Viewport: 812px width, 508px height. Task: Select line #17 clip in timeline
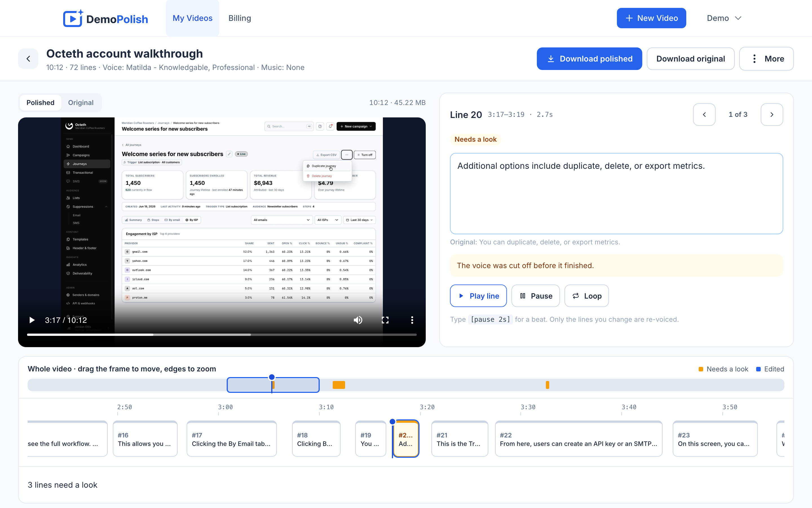tap(231, 439)
